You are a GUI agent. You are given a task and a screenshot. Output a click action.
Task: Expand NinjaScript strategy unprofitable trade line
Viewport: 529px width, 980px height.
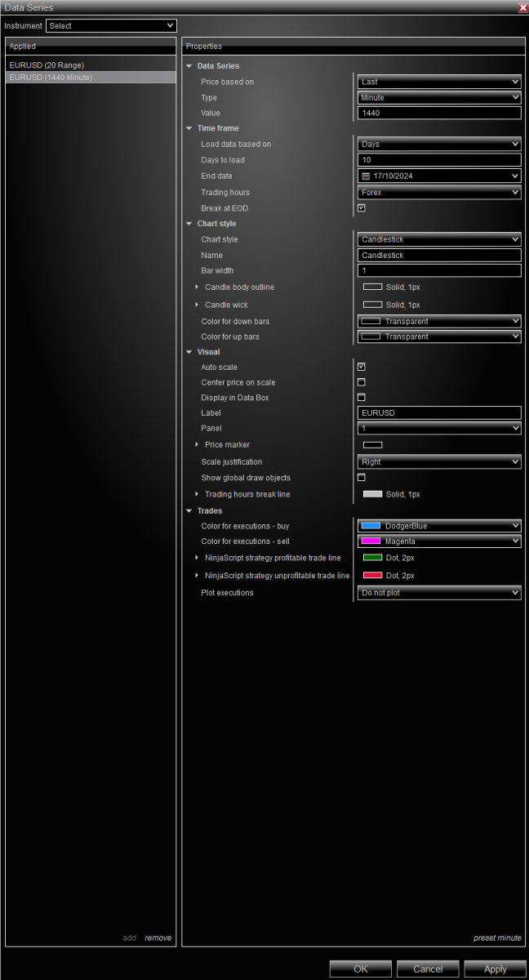point(197,576)
